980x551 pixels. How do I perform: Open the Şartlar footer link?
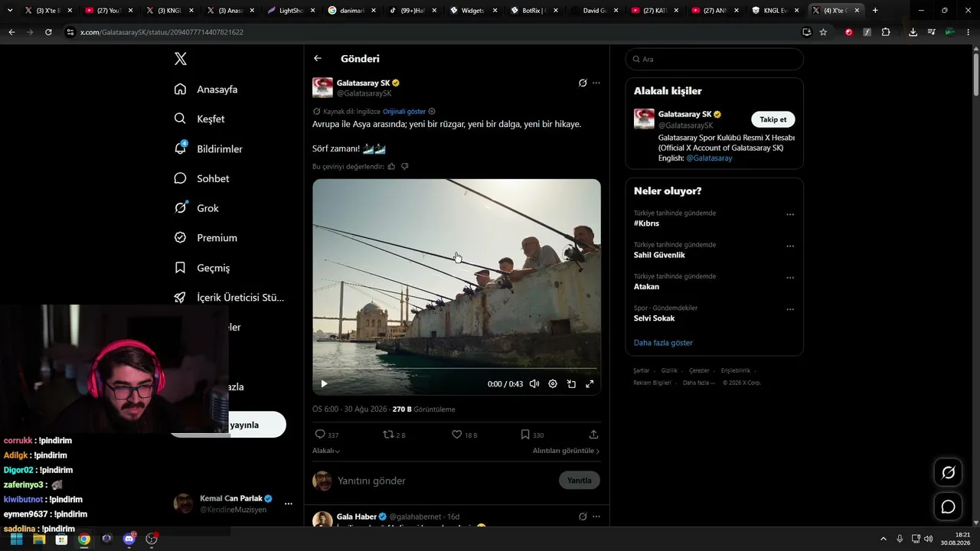point(641,370)
